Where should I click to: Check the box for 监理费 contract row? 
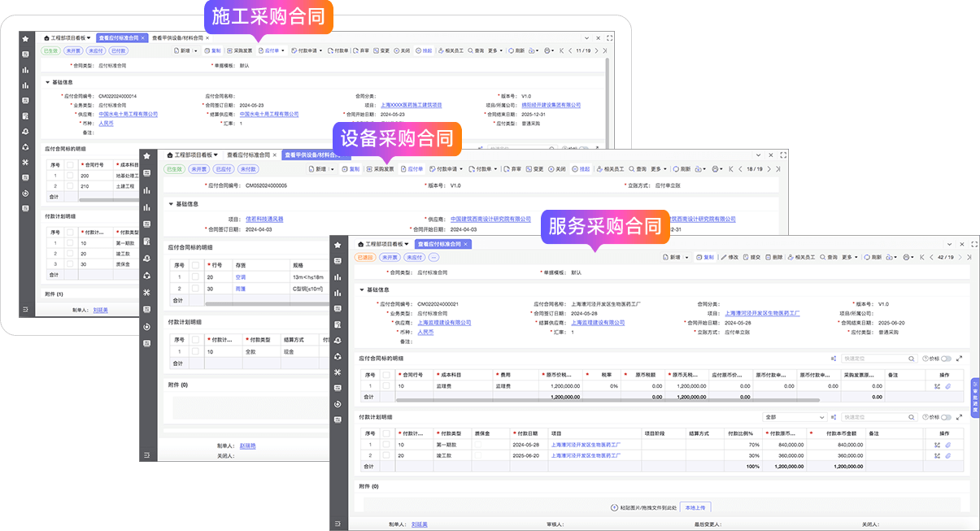(386, 386)
